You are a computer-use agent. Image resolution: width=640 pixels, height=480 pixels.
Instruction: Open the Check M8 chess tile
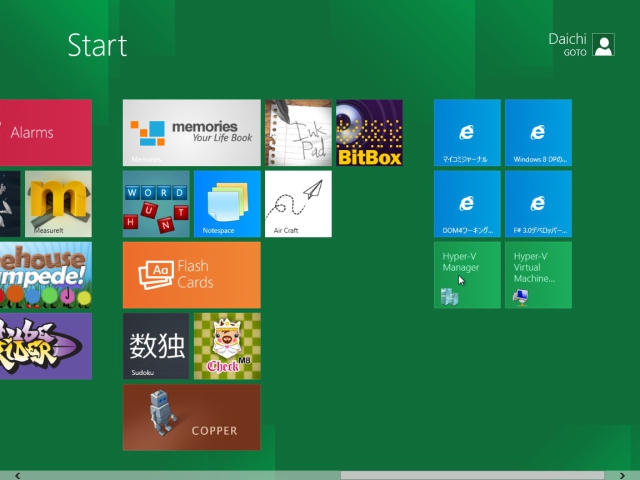coord(227,346)
